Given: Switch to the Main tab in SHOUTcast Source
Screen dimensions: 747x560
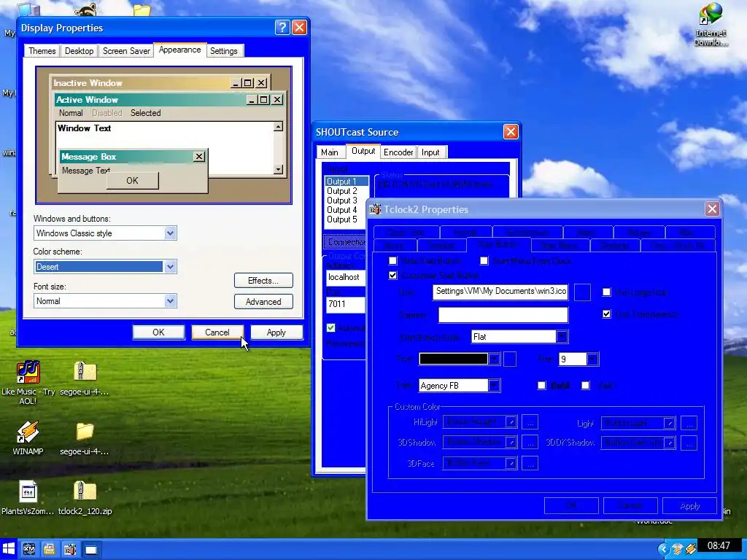Looking at the screenshot, I should pyautogui.click(x=330, y=152).
